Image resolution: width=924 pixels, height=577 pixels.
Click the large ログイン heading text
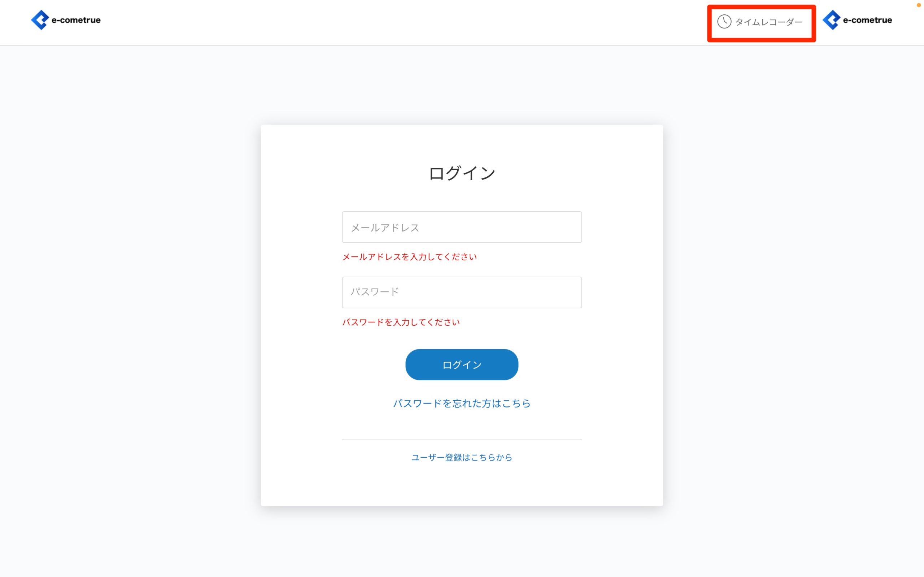click(x=462, y=173)
